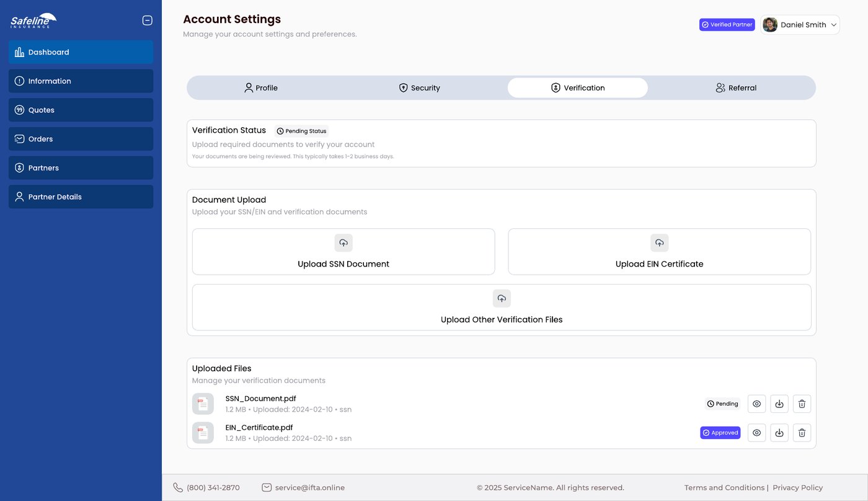Image resolution: width=868 pixels, height=501 pixels.
Task: Click the Pending Status badge
Action: (301, 131)
